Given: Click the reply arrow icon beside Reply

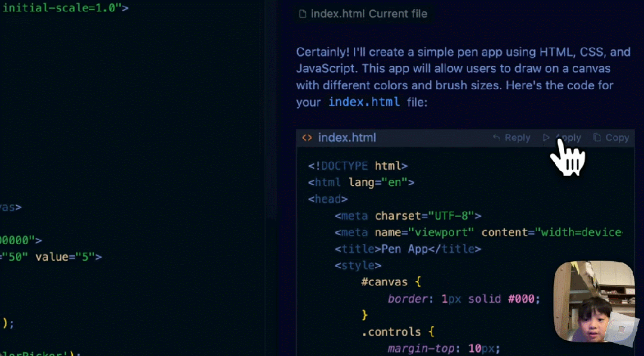Looking at the screenshot, I should pos(497,137).
